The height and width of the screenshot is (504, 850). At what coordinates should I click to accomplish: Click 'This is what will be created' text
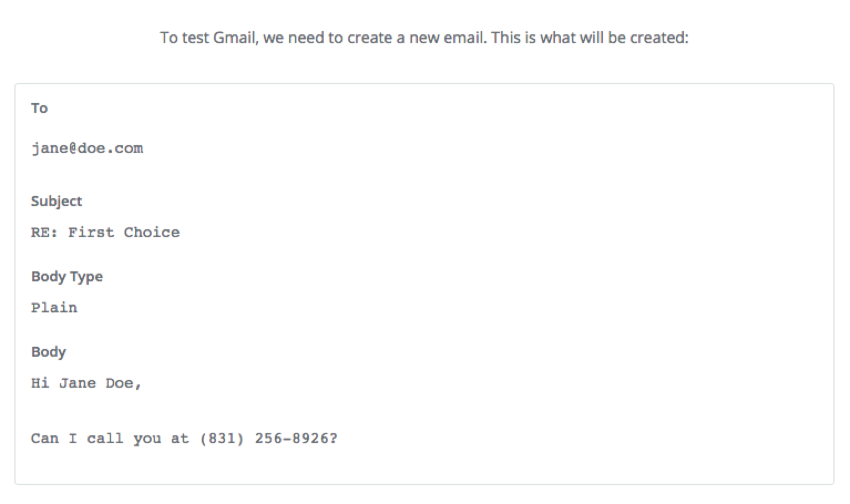point(590,38)
